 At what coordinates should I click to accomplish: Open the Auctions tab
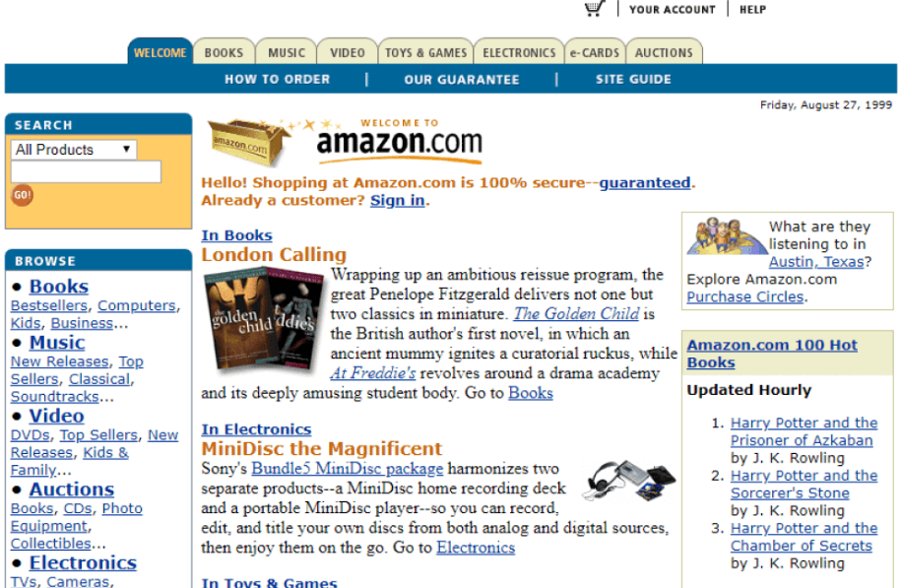point(664,52)
